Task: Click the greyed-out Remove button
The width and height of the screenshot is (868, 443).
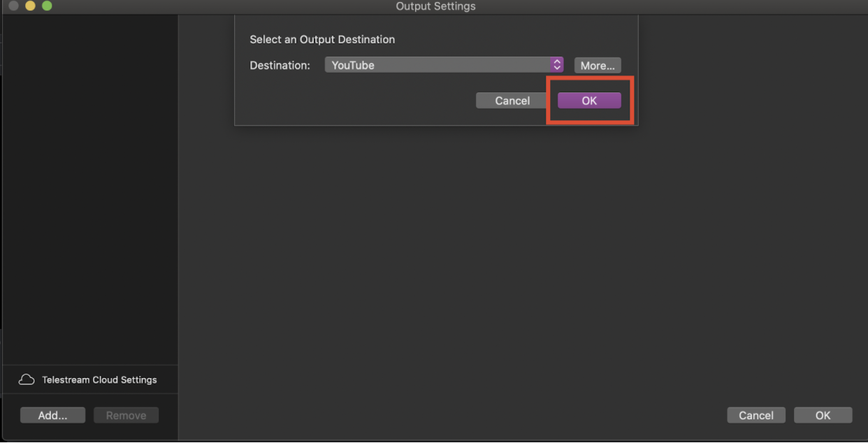Action: (126, 415)
